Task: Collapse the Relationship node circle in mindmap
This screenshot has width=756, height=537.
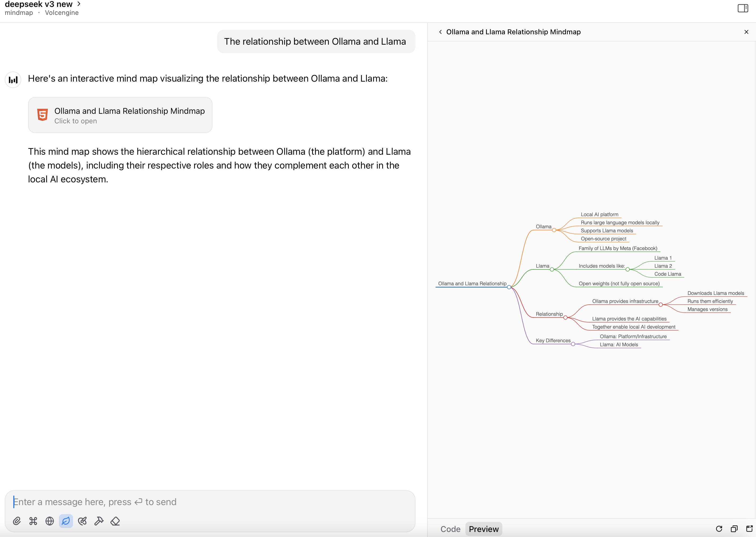Action: [565, 317]
